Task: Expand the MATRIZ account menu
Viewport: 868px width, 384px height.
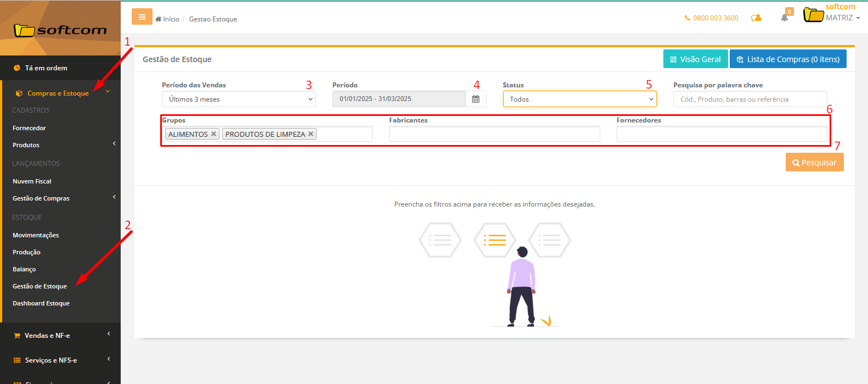Action: click(x=842, y=18)
